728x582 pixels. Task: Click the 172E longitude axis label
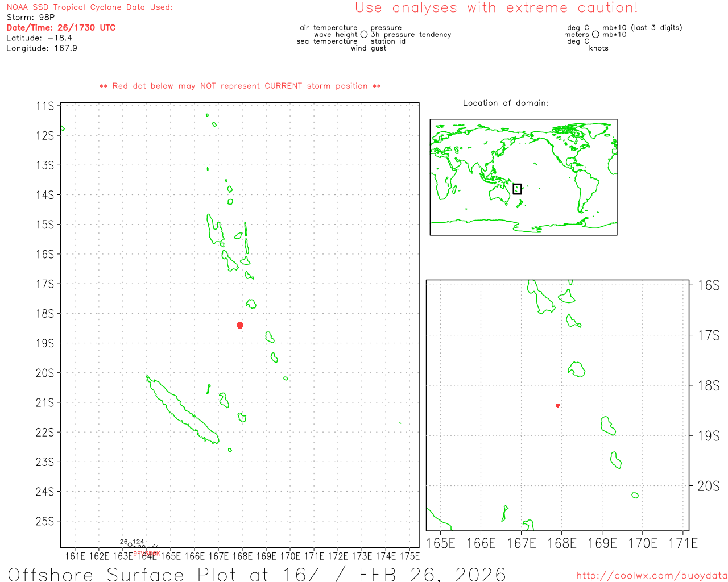tap(338, 556)
